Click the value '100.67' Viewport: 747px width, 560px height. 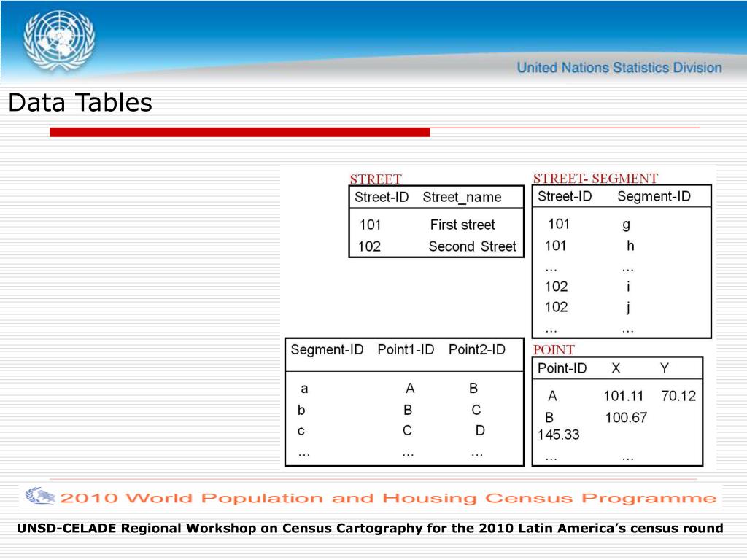[x=626, y=418]
